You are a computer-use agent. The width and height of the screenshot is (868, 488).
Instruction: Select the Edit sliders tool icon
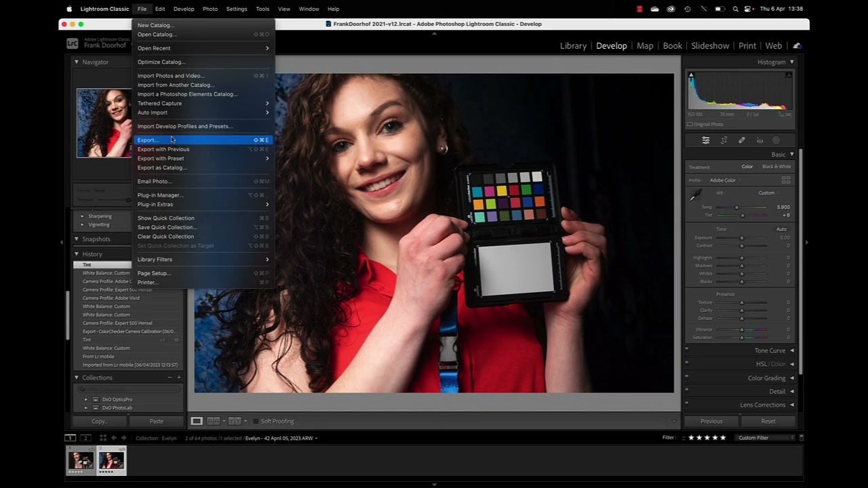706,140
